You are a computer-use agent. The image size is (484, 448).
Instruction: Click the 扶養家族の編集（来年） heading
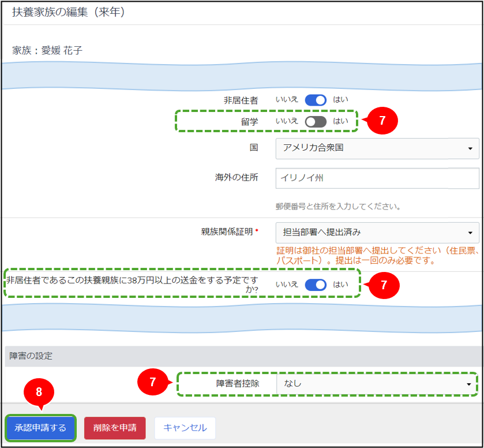69,12
